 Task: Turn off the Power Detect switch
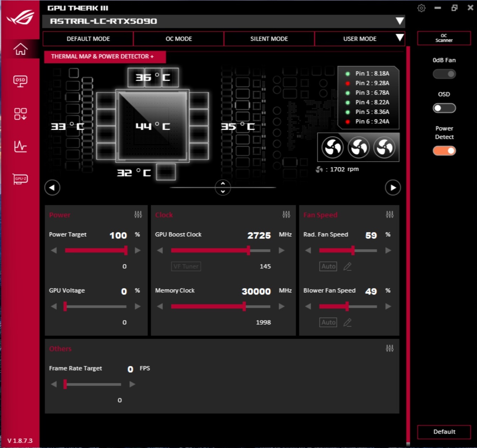coord(444,151)
